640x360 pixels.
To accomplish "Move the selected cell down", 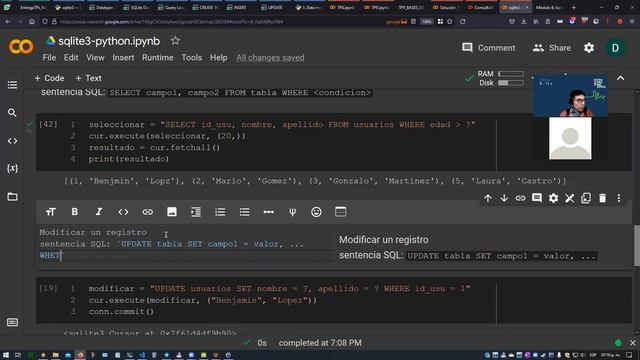I will point(504,198).
